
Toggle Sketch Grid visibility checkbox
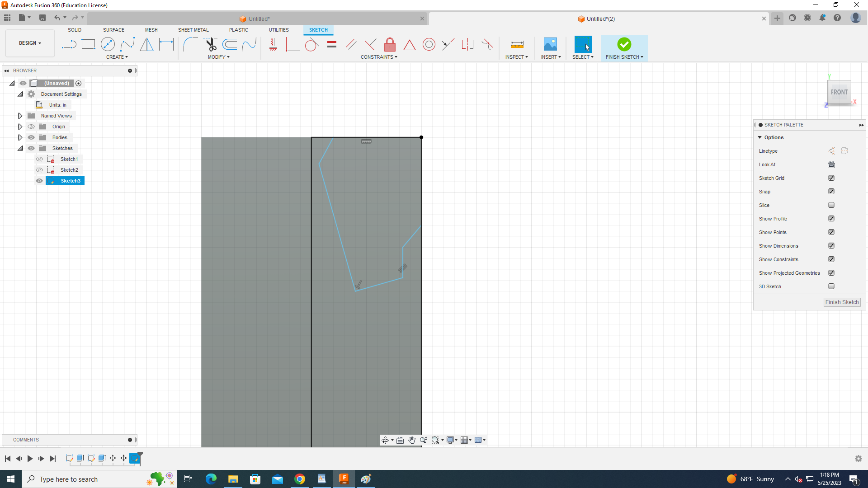point(832,178)
